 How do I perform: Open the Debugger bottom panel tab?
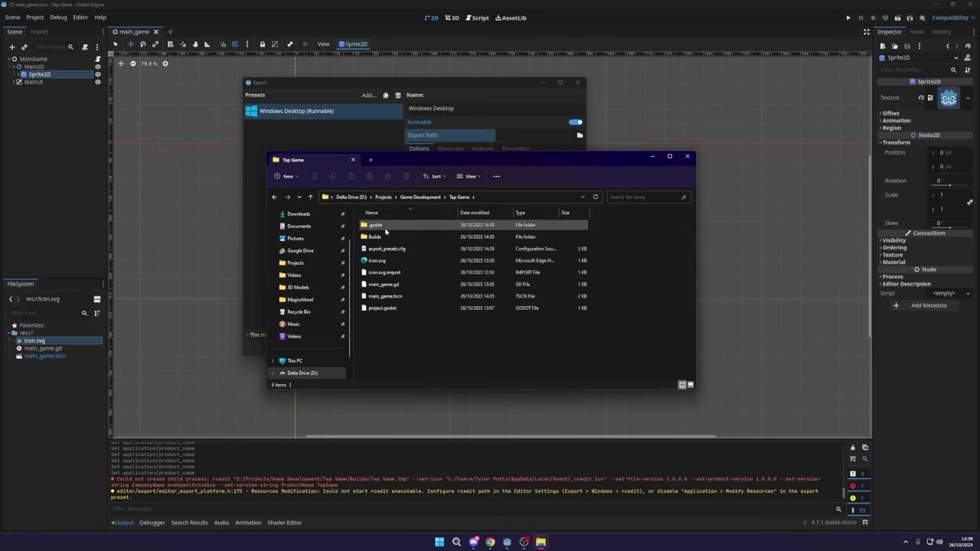(x=152, y=523)
